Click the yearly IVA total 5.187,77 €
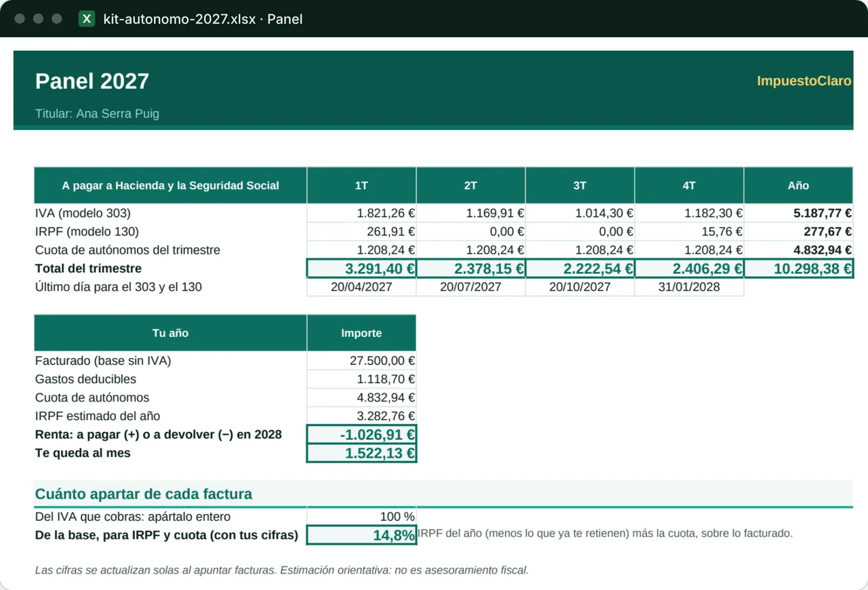The height and width of the screenshot is (590, 868). (798, 213)
